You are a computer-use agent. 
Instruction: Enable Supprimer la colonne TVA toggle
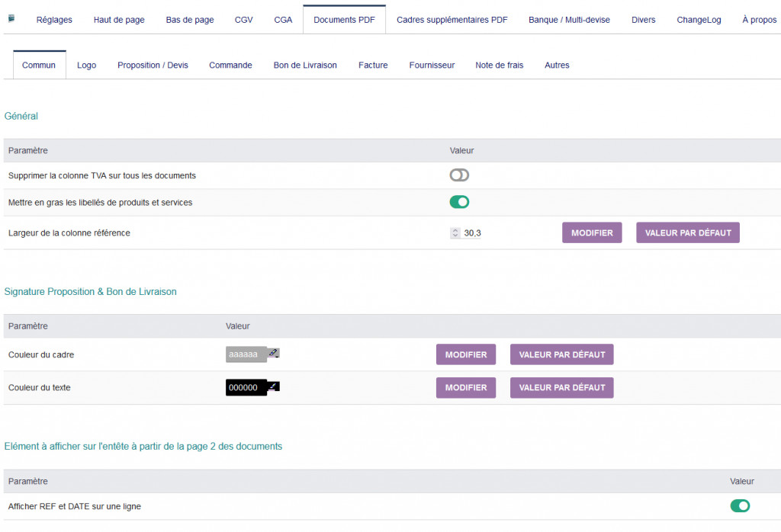click(x=459, y=175)
